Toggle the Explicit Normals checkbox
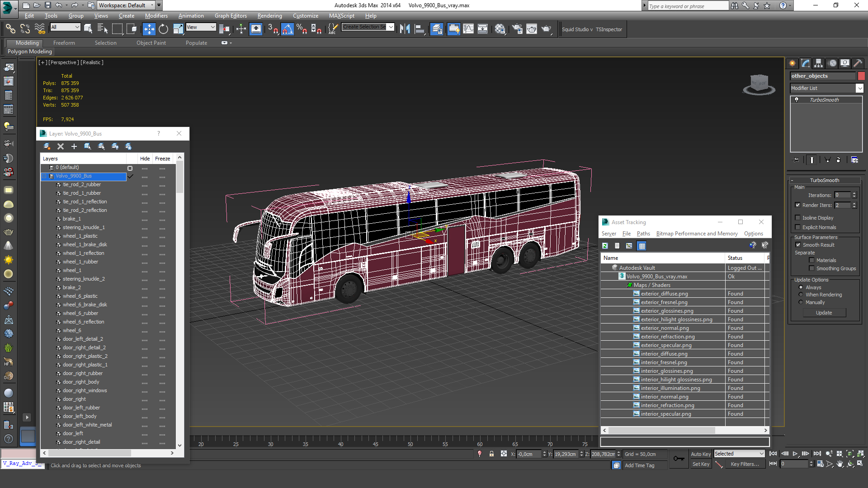 (797, 227)
